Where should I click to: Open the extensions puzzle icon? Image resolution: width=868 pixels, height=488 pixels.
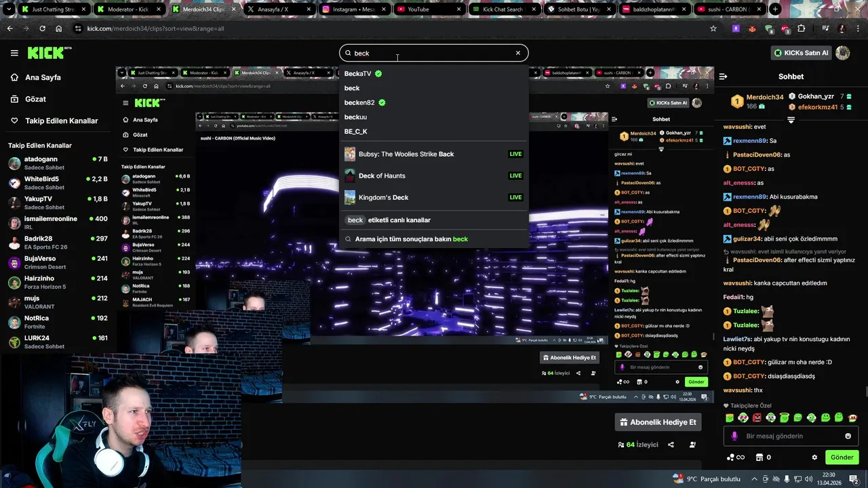[802, 28]
